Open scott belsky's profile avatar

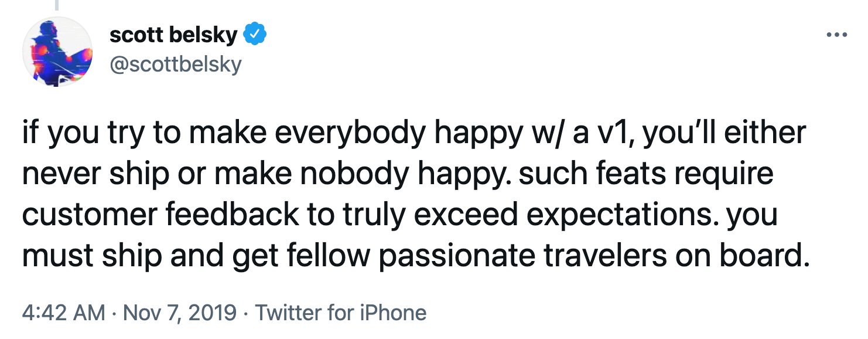(x=58, y=52)
